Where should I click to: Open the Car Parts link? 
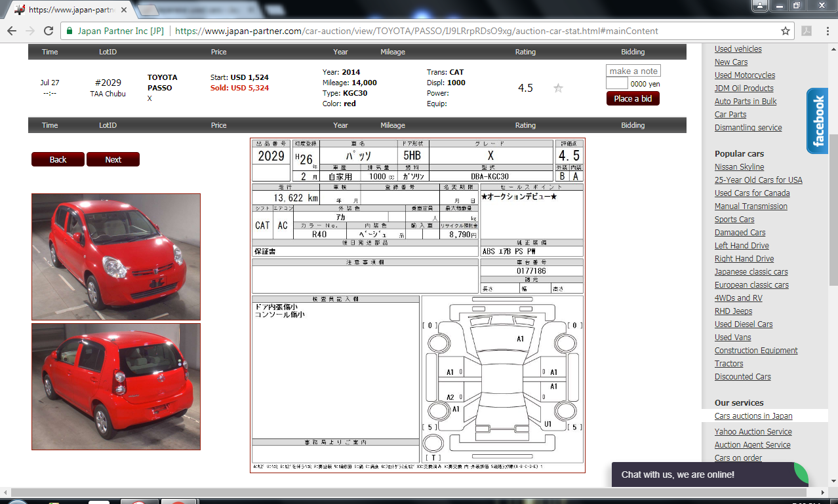point(730,115)
